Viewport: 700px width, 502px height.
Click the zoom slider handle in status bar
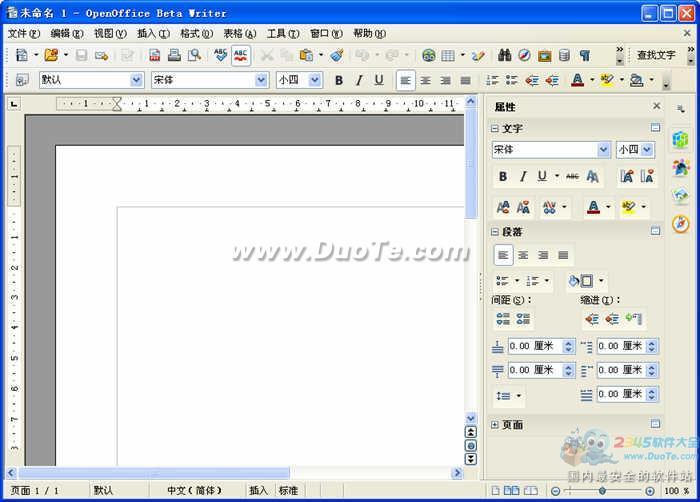(x=602, y=491)
